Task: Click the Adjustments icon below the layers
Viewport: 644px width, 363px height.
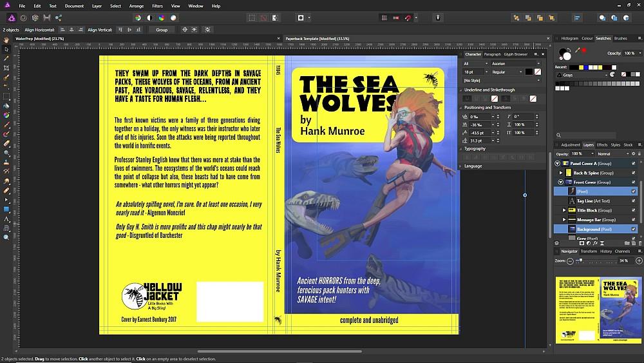Action: (x=589, y=243)
